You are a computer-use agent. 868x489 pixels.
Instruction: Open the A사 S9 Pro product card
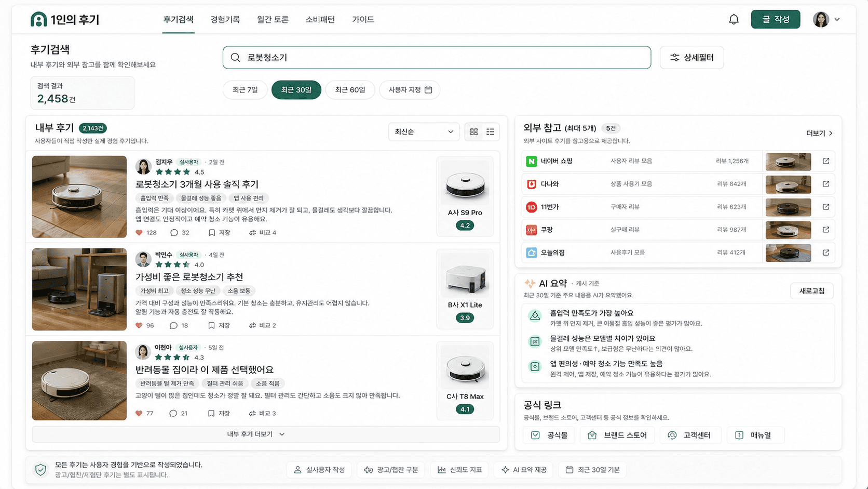(465, 196)
